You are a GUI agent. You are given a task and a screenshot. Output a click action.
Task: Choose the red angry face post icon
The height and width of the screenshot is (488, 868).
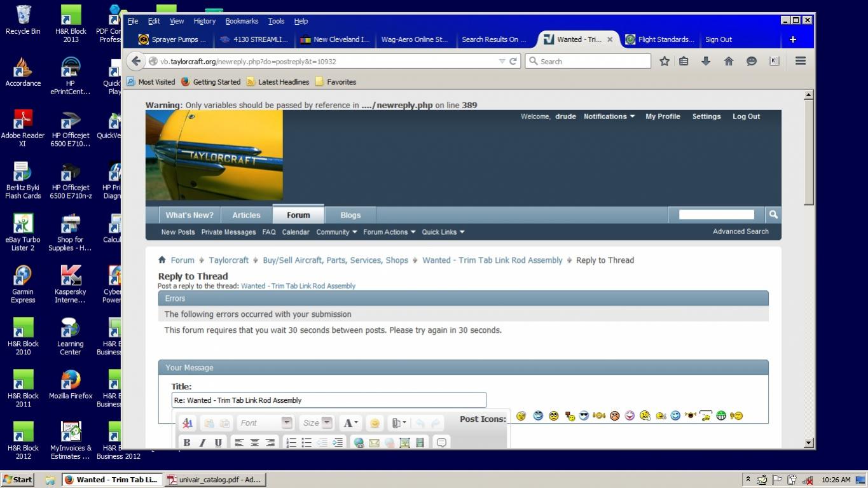[x=614, y=415]
